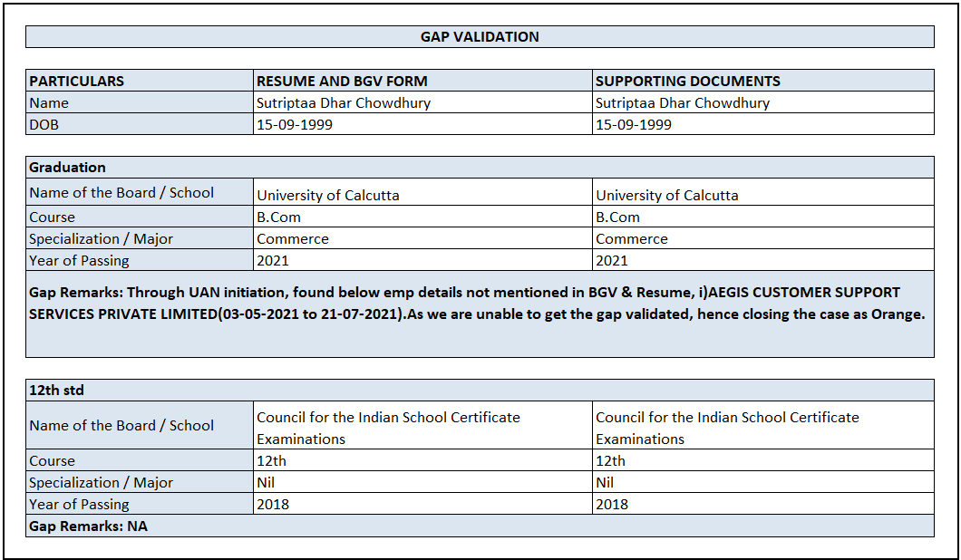Click University of Calcutta in the Resume column
Screen dimensions: 961x560
tap(328, 195)
